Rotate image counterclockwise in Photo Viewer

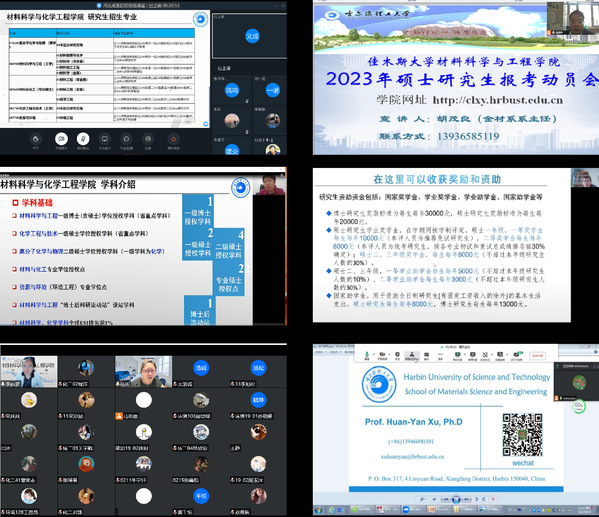[476, 499]
